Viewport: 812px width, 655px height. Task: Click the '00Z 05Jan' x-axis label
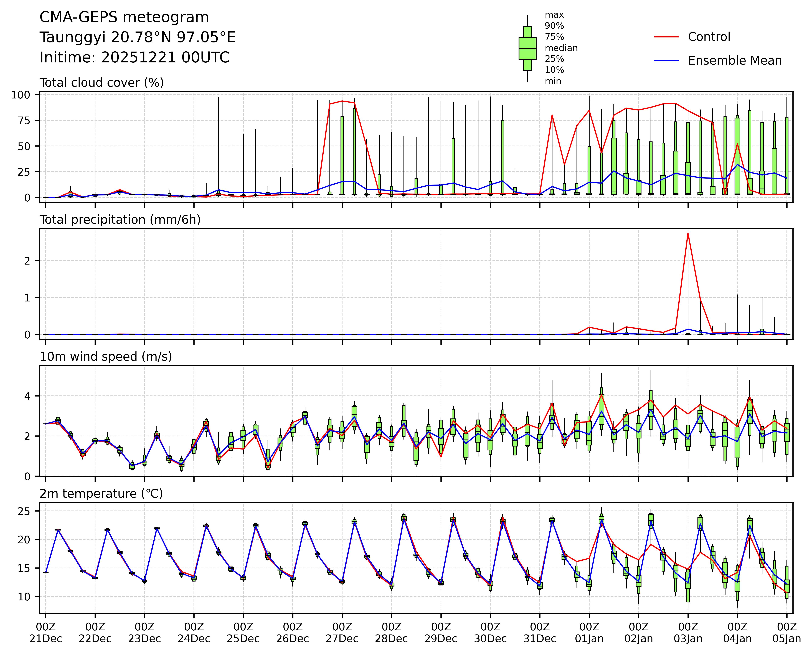(786, 633)
